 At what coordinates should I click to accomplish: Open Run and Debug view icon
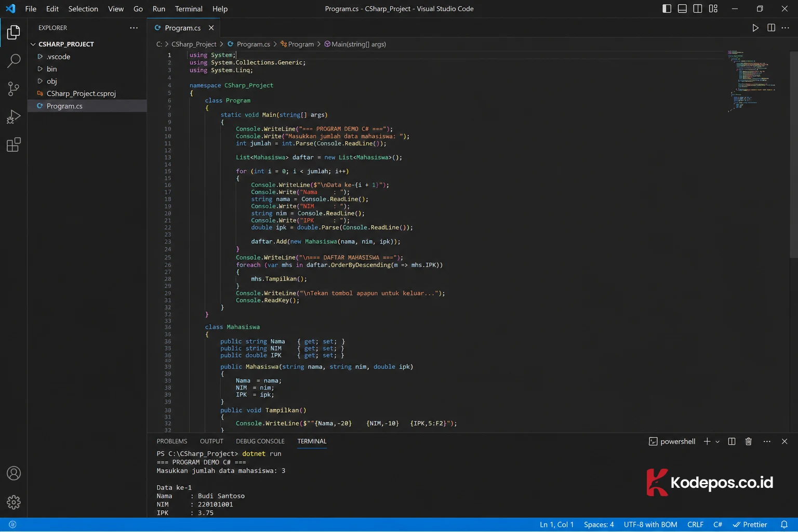pyautogui.click(x=14, y=117)
